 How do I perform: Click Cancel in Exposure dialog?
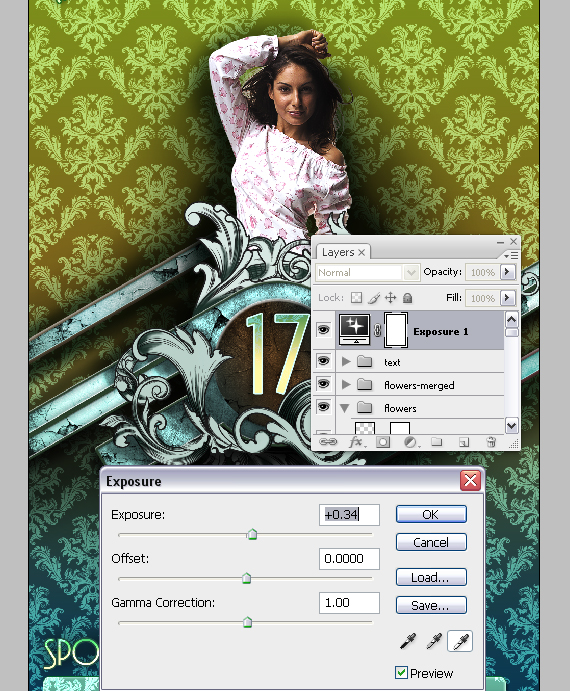coord(431,542)
